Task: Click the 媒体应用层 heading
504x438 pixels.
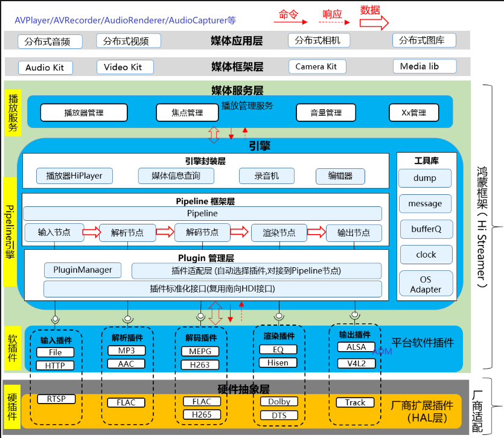Action: coord(237,41)
